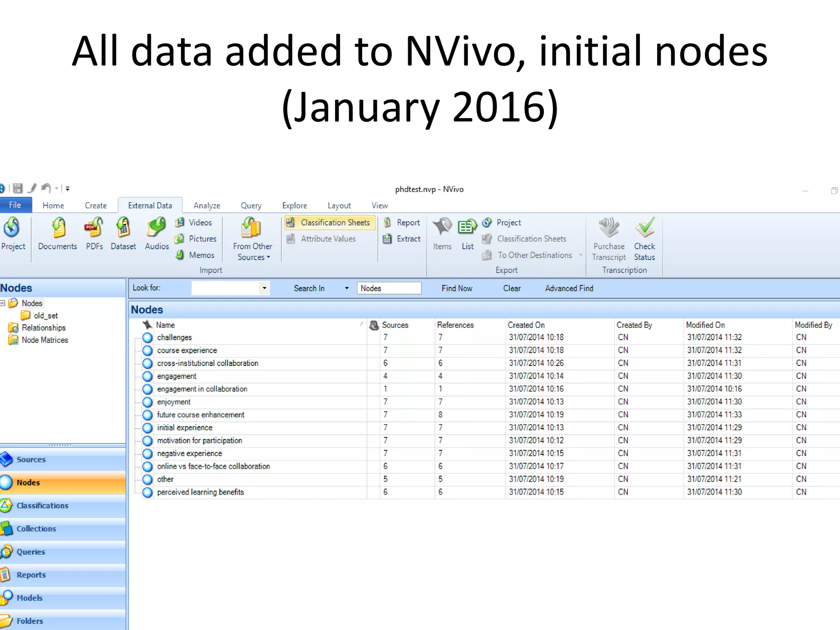Switch to the Analyze ribbon tab
840x630 pixels.
(x=207, y=205)
